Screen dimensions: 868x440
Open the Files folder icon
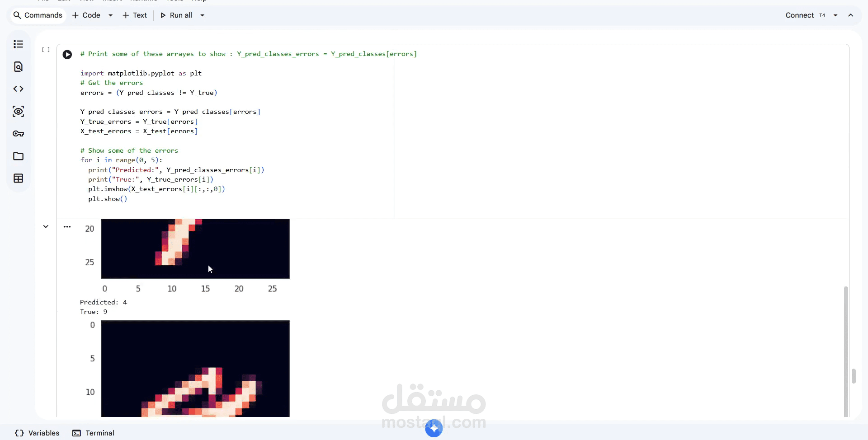(x=18, y=156)
